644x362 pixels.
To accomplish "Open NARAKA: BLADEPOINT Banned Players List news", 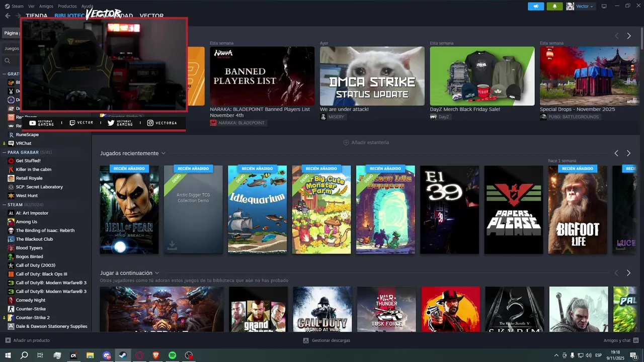I will tap(260, 112).
